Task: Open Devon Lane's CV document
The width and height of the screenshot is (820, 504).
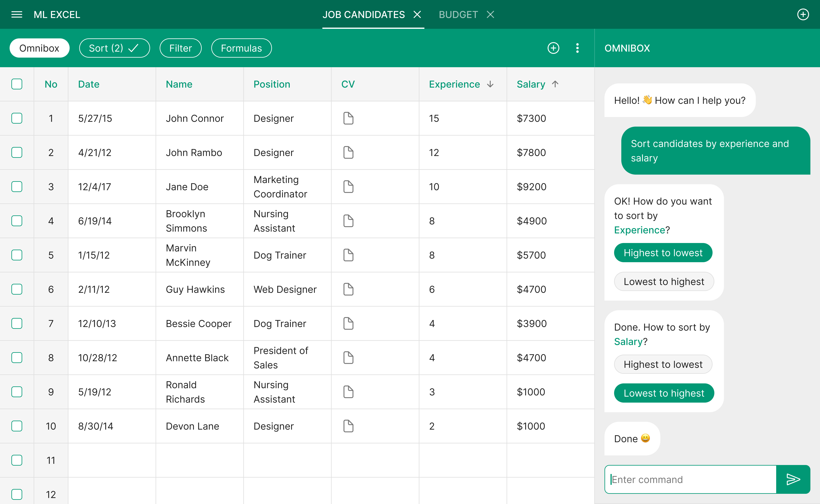Action: point(348,426)
